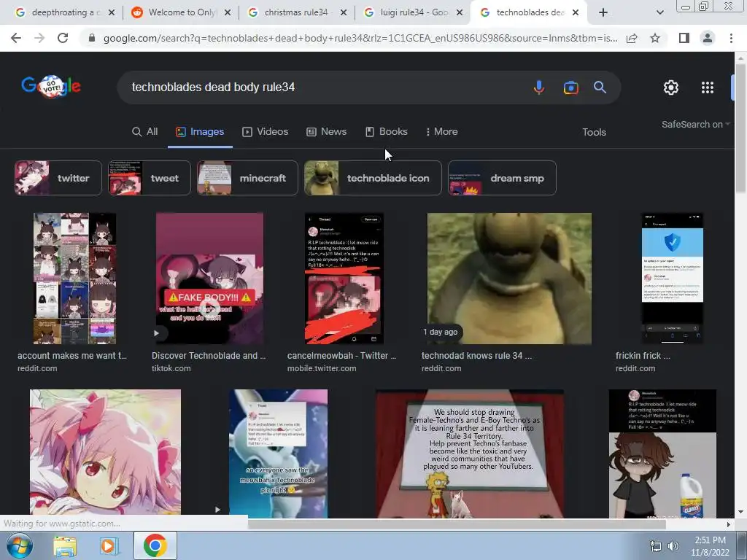The image size is (747, 560).
Task: Open Windows Explorer from the taskbar
Action: coord(65,546)
